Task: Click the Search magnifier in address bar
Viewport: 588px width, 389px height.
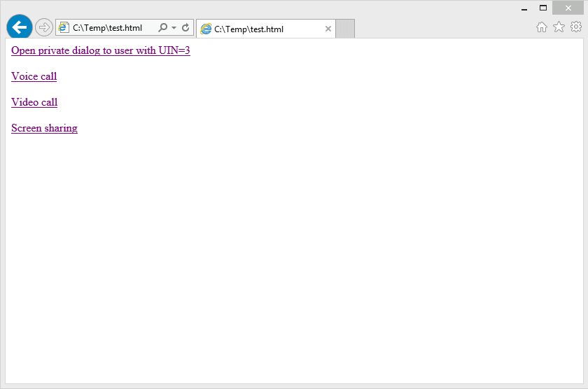Action: pos(162,28)
